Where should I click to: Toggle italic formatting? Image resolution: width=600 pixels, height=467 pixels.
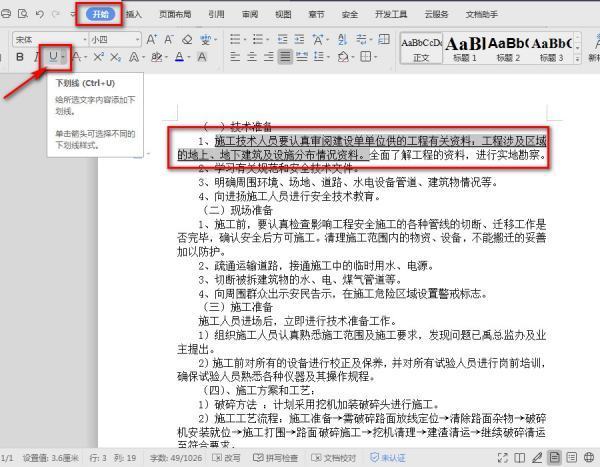(35, 58)
